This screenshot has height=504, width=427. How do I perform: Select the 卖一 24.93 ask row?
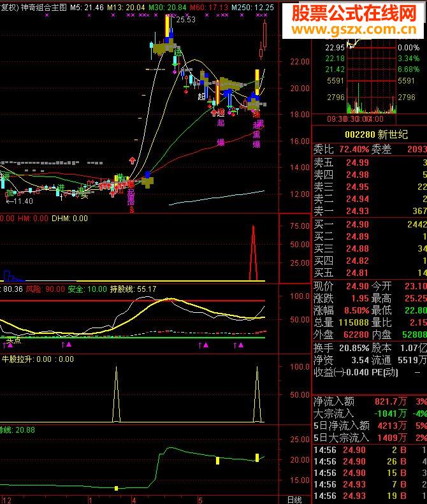click(x=370, y=211)
